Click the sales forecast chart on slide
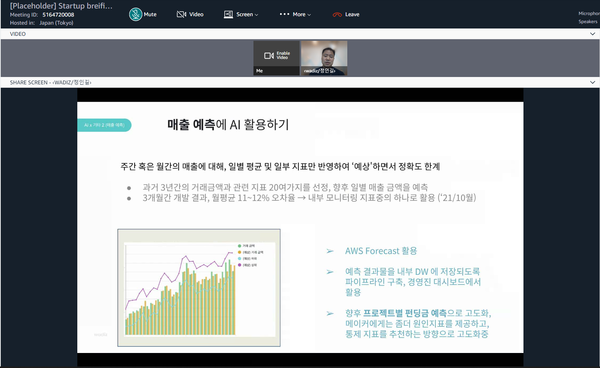 (x=199, y=288)
